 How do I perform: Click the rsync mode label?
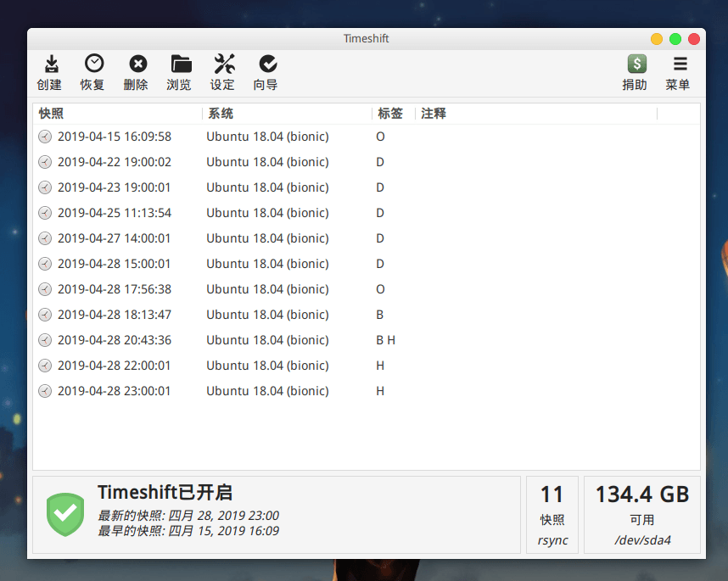(x=552, y=540)
